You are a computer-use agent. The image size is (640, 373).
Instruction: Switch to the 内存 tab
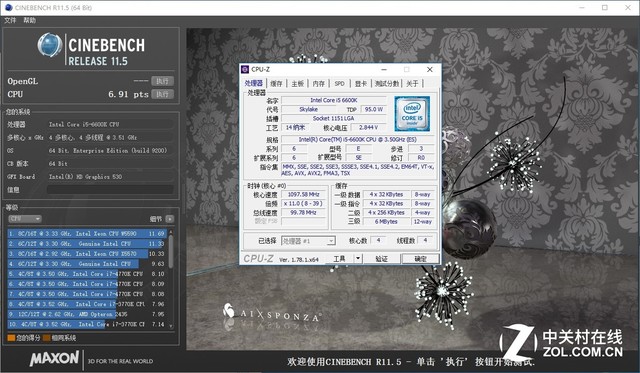[318, 83]
